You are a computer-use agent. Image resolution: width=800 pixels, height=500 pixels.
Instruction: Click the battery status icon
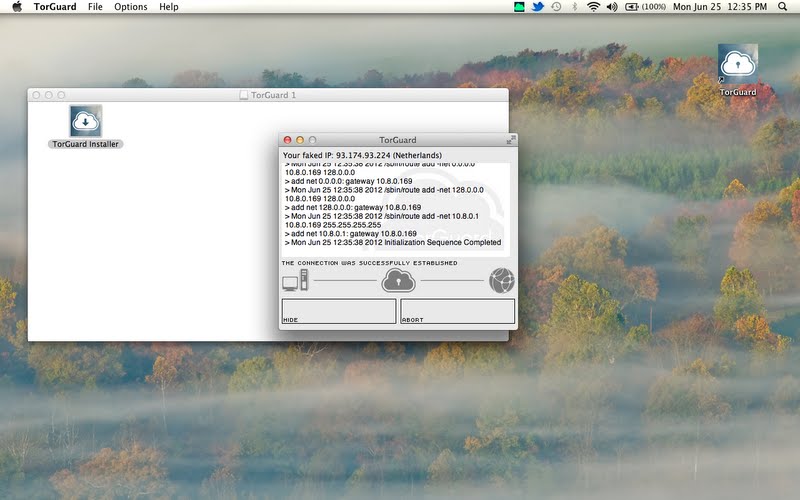[x=632, y=7]
